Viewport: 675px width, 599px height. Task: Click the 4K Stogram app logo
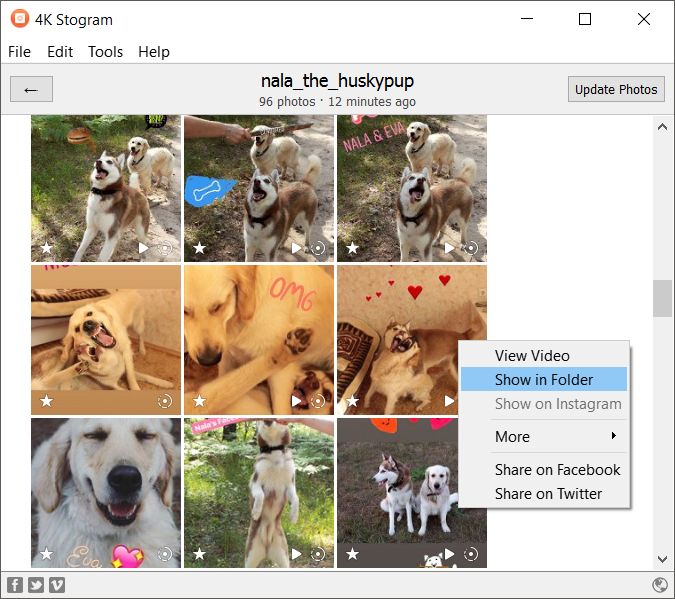coord(20,19)
